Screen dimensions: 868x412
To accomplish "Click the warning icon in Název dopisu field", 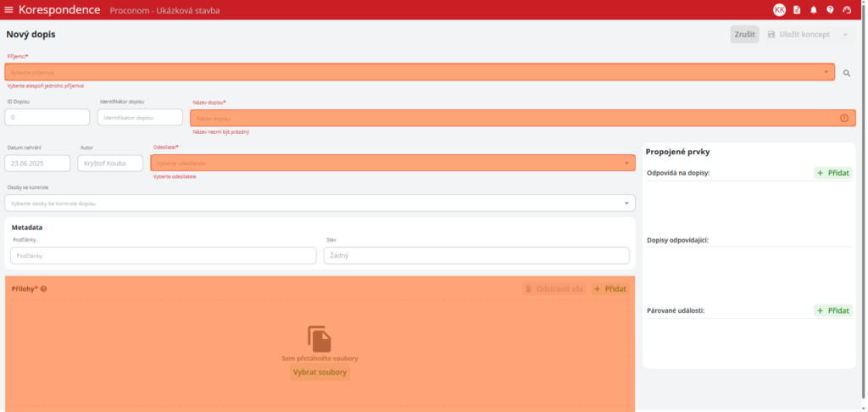I will coord(843,118).
